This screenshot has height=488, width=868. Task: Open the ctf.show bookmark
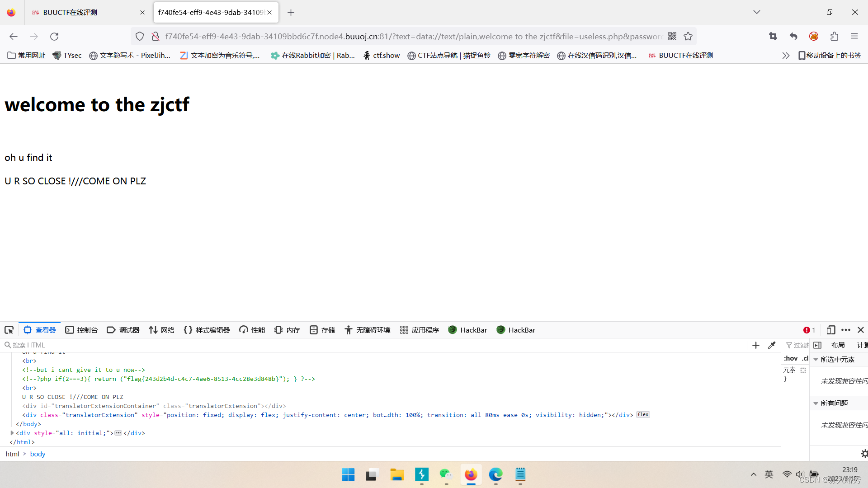[382, 55]
